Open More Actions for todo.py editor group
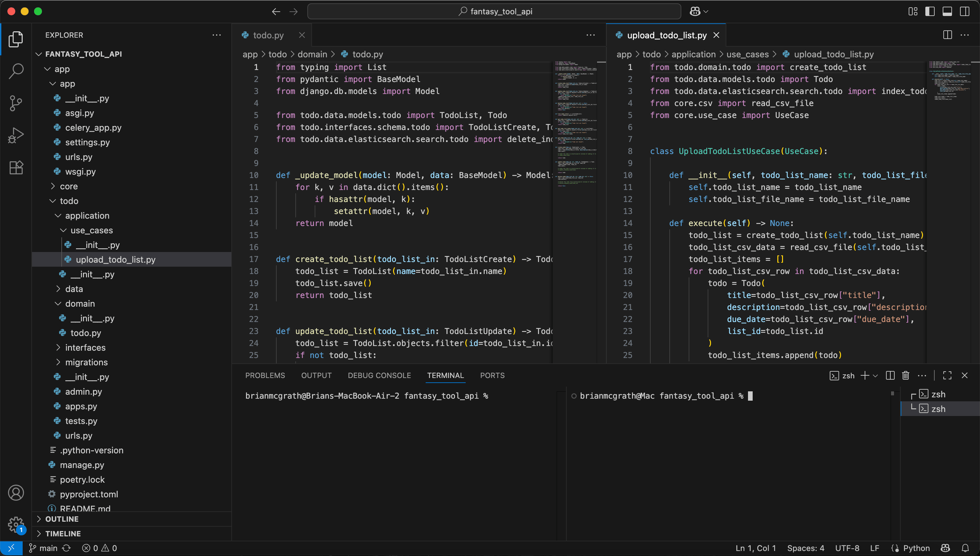The image size is (980, 556). (x=591, y=35)
